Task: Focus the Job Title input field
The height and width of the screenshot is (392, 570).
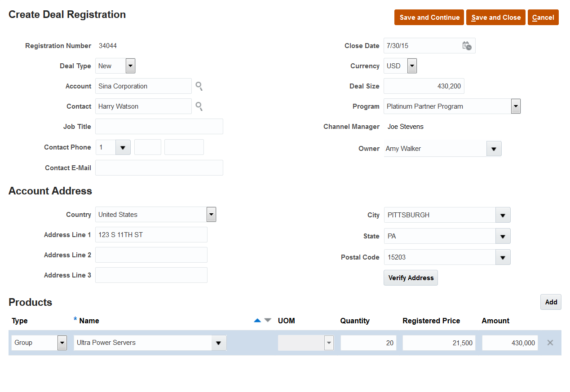Action: (159, 127)
